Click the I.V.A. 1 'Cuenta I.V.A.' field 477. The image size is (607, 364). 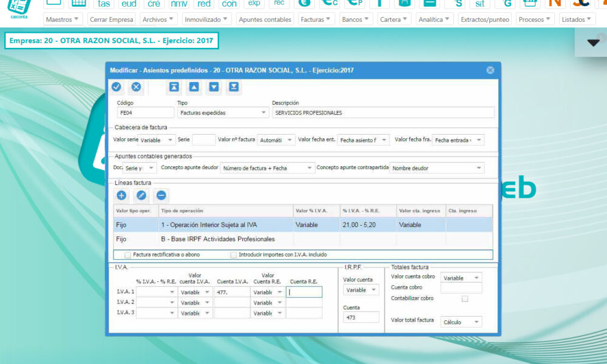click(232, 292)
